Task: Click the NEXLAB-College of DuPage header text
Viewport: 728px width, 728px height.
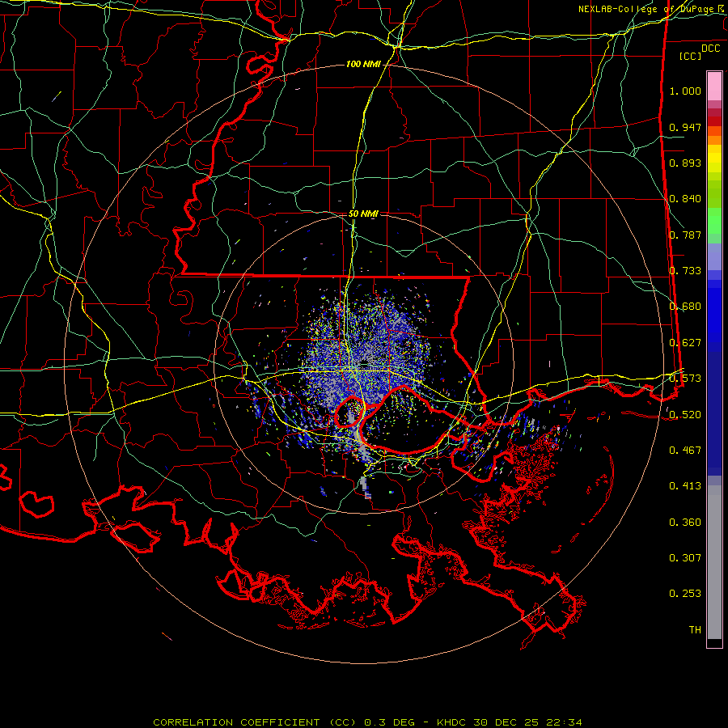Action: [647, 9]
